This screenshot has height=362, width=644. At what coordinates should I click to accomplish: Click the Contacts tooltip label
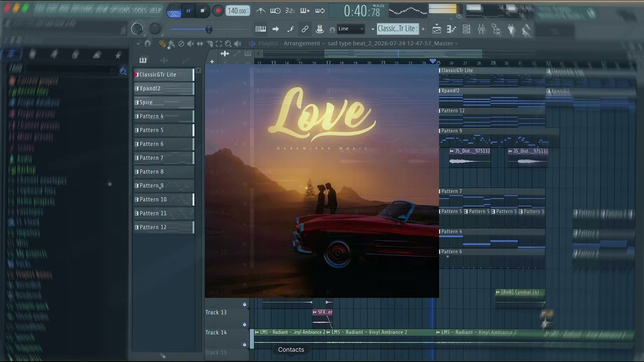coord(291,349)
